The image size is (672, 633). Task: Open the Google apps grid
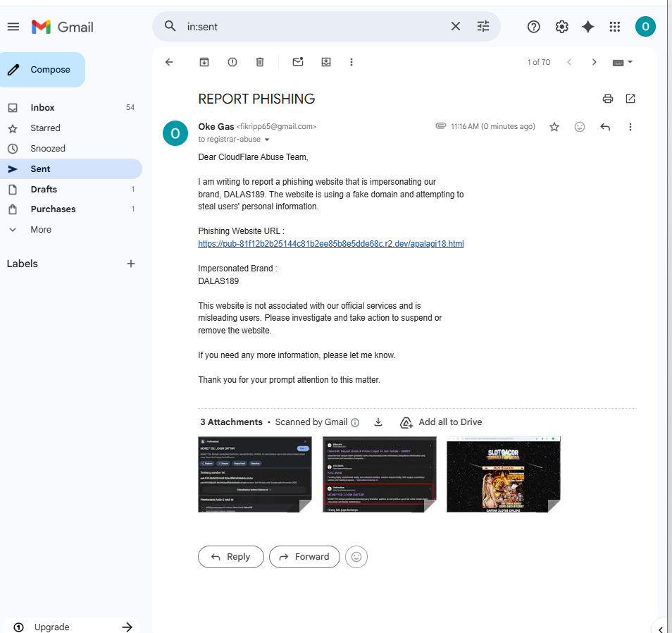pyautogui.click(x=614, y=27)
